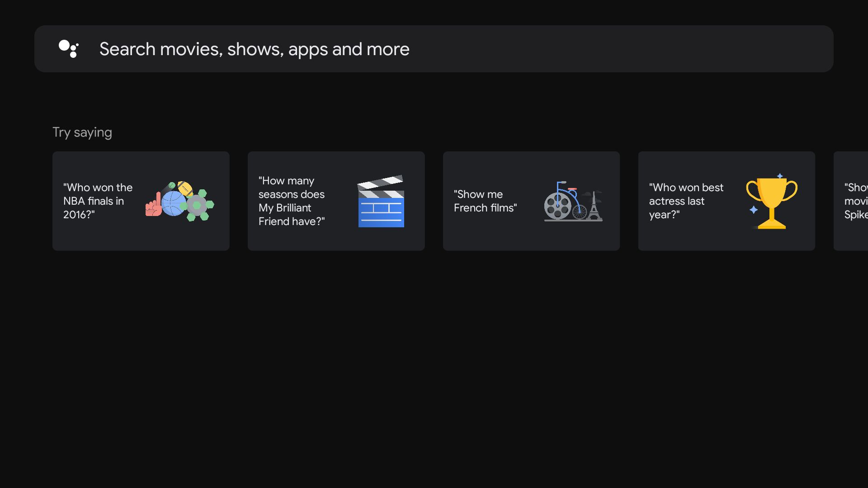
Task: Click the quoted NBA finals question text
Action: [97, 201]
